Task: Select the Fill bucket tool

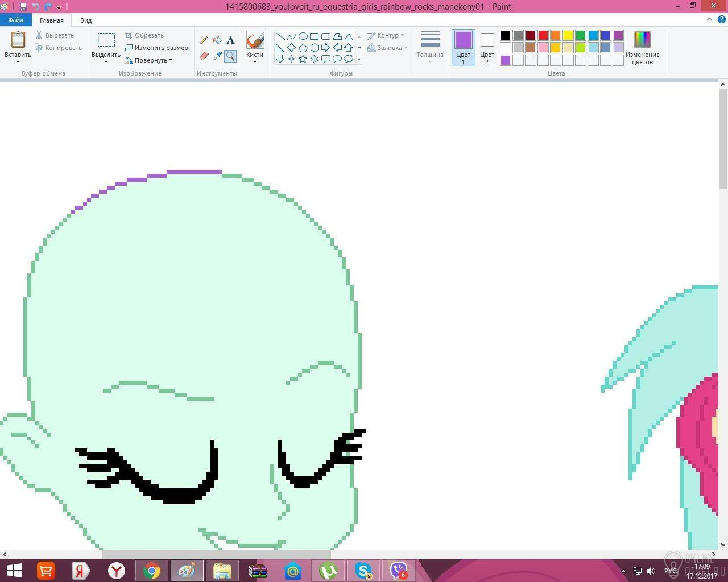Action: [x=217, y=40]
